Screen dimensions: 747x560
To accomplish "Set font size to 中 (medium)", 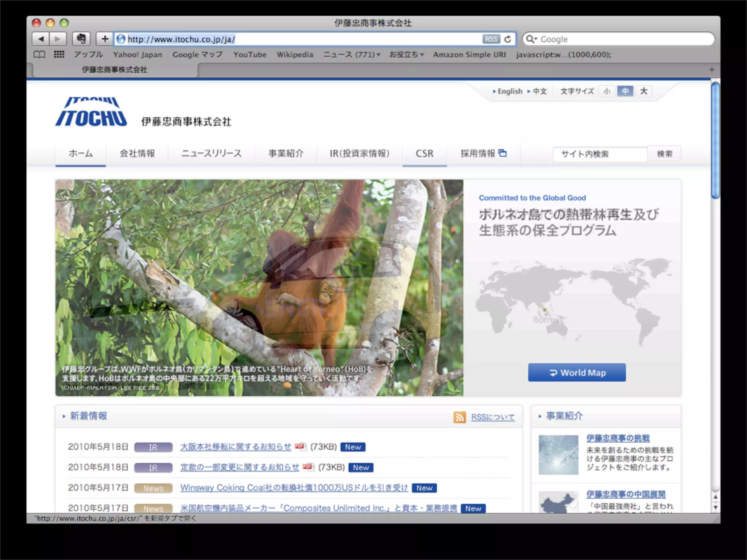I will point(625,91).
